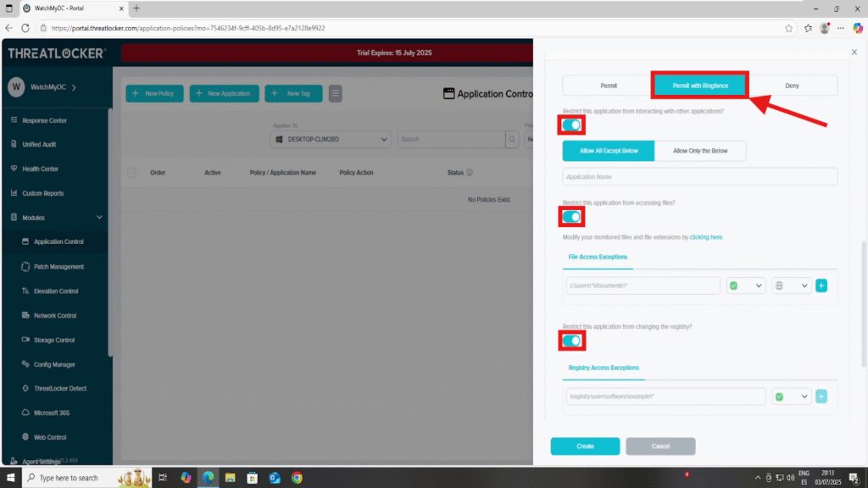Open the file exception second option dropdown
868x488 pixels.
[x=792, y=286]
